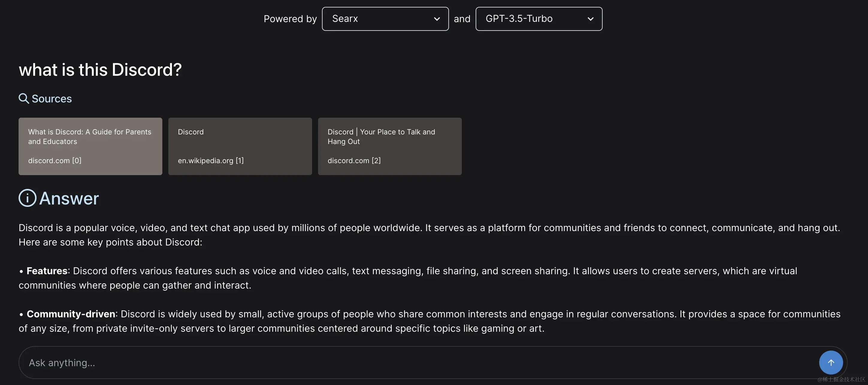Open the GPT-3.5-Turbo model dropdown
This screenshot has width=868, height=385.
click(x=539, y=19)
